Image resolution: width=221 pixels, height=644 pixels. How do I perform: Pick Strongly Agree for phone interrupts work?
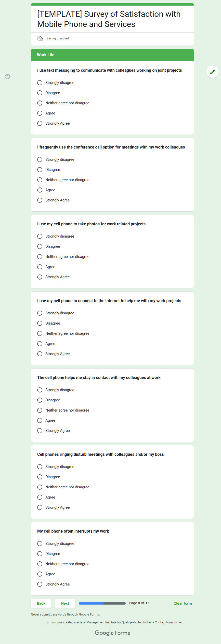[40, 584]
